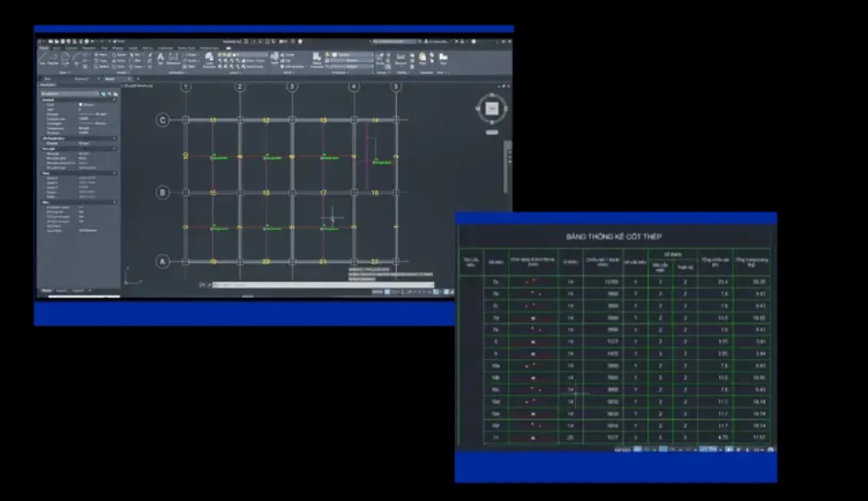Screen dimensions: 868x501
Task: Collapse the General section in the Properties palette
Action: 114,100
